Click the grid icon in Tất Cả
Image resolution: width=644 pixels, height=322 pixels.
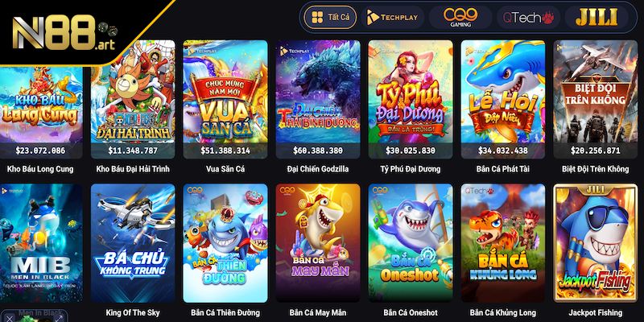[317, 17]
